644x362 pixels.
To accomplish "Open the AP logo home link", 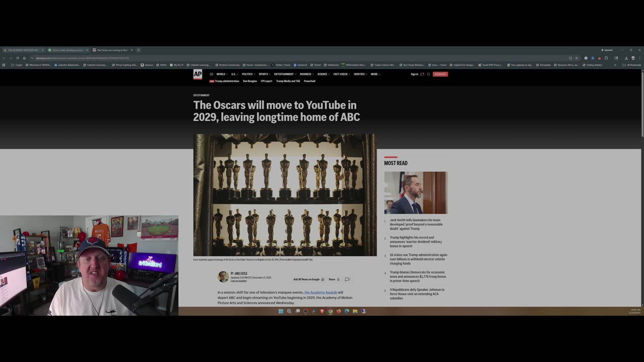I will click(198, 74).
